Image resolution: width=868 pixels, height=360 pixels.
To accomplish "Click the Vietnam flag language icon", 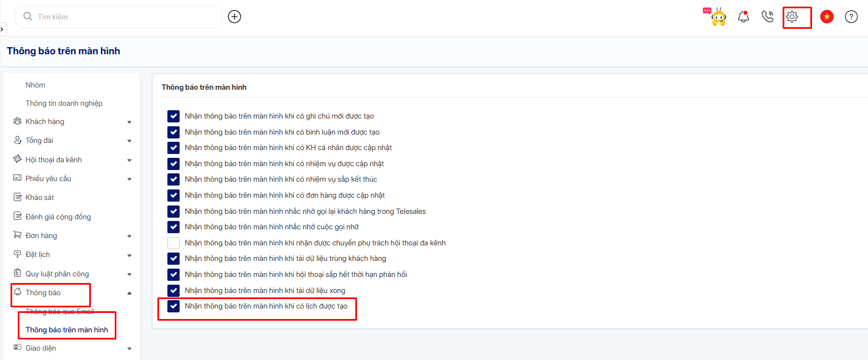I will (826, 17).
